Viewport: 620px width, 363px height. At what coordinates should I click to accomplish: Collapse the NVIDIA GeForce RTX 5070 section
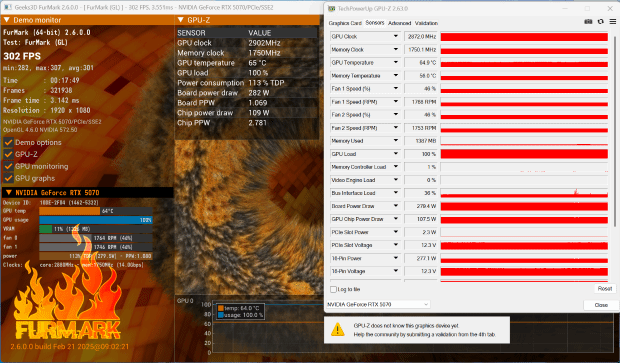(x=8, y=193)
